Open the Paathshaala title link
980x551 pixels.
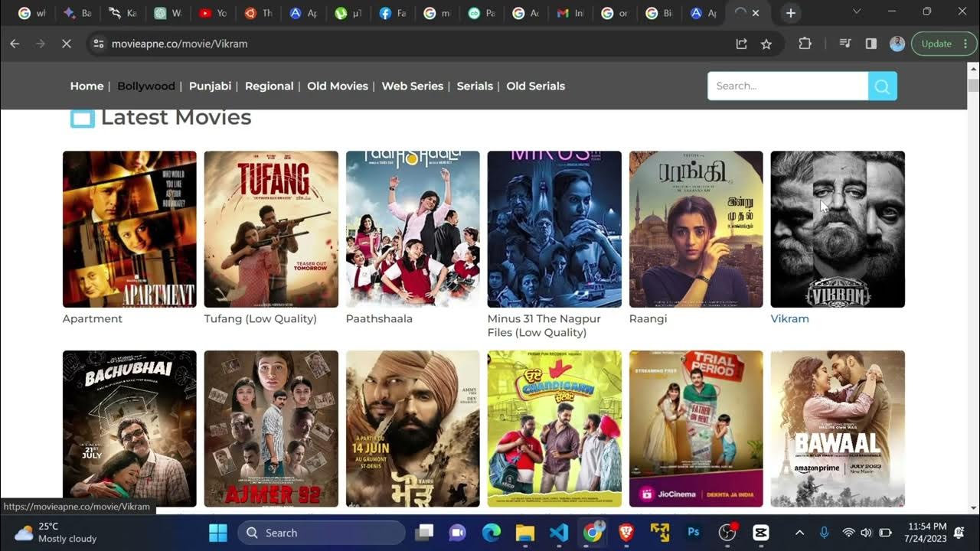(379, 318)
